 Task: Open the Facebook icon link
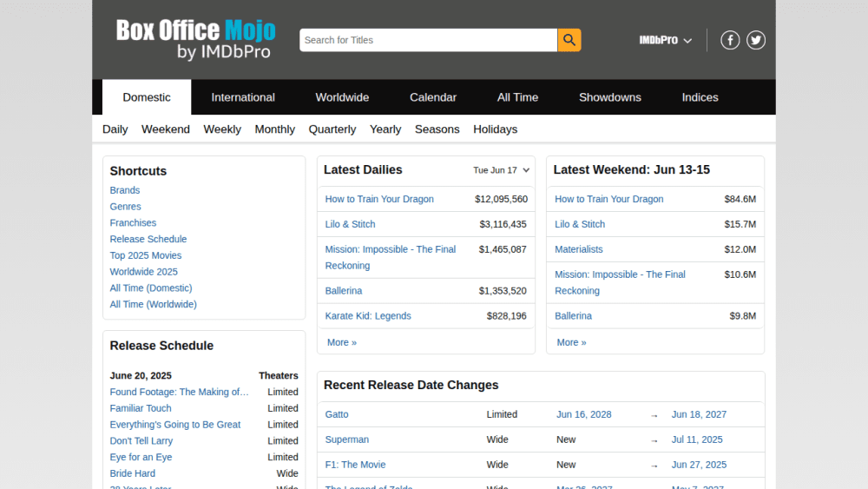point(730,40)
